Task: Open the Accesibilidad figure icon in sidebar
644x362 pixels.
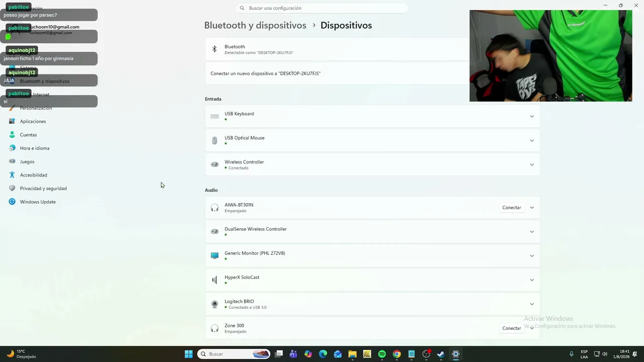Action: (12, 175)
